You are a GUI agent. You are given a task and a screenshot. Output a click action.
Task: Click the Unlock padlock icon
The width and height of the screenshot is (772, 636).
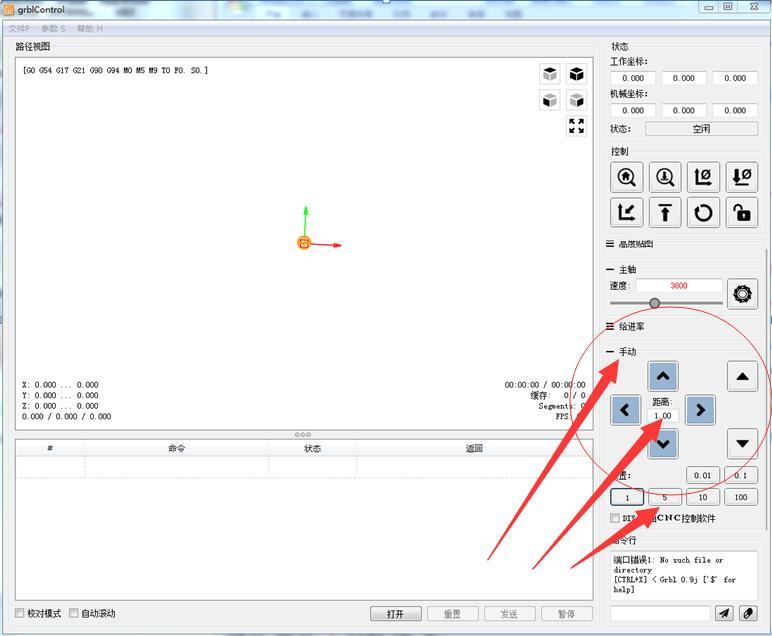point(741,212)
